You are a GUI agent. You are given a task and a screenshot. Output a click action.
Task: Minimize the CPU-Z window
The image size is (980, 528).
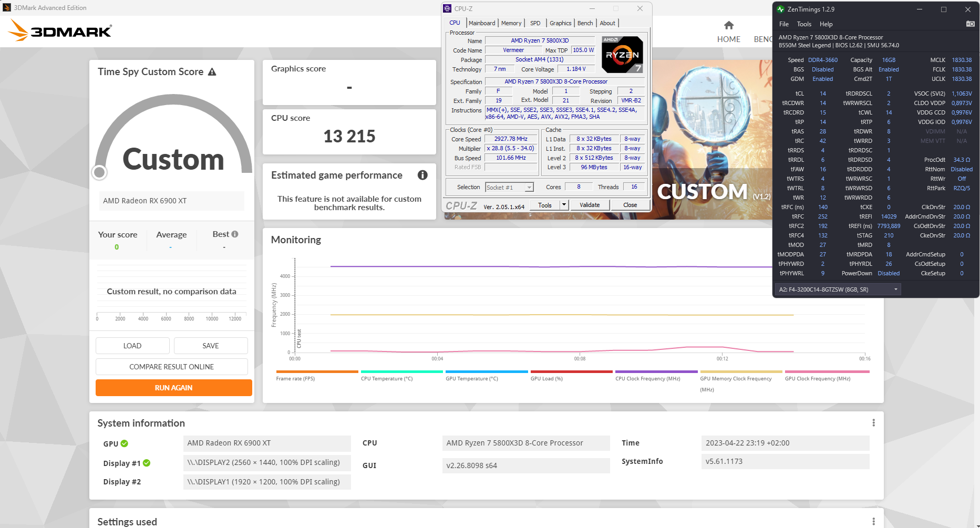tap(592, 8)
